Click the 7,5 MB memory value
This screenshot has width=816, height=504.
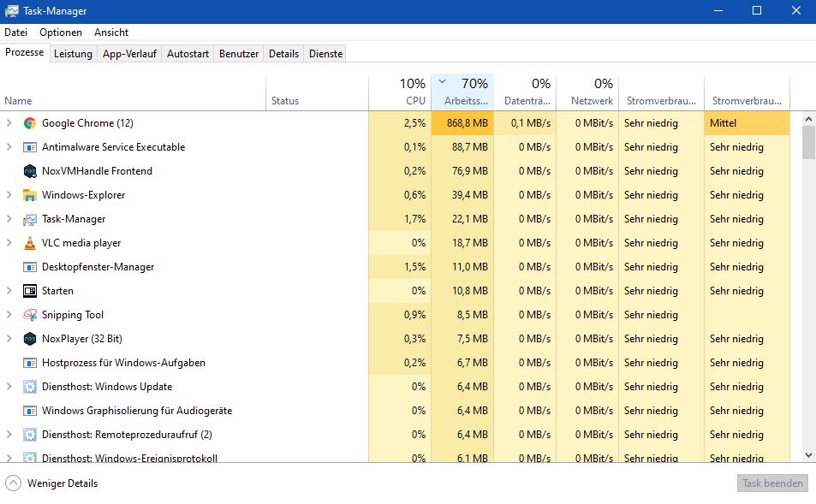click(473, 339)
